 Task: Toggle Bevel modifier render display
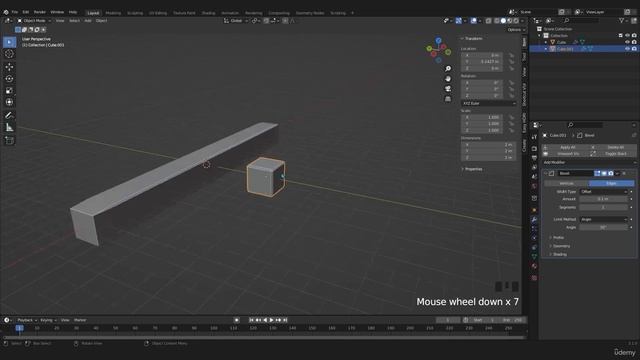611,173
